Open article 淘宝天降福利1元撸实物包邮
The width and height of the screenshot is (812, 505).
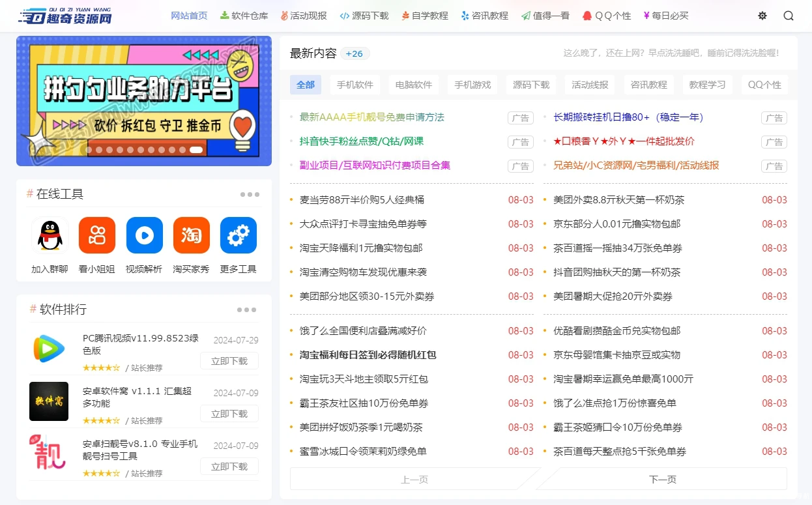361,248
